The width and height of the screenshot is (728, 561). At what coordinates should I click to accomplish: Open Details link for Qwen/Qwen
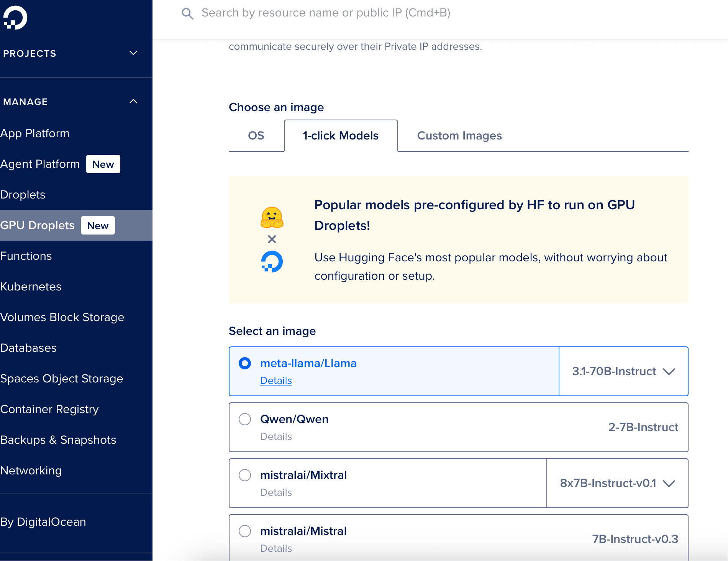coord(276,436)
